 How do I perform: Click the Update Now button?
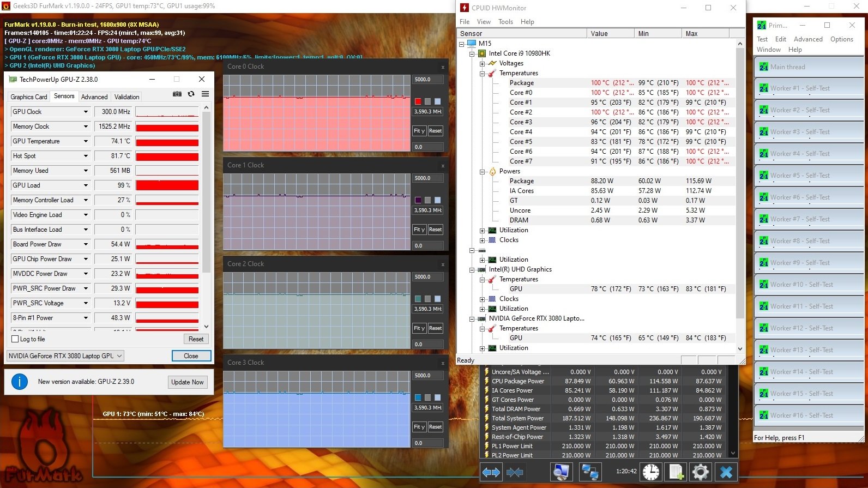tap(187, 382)
